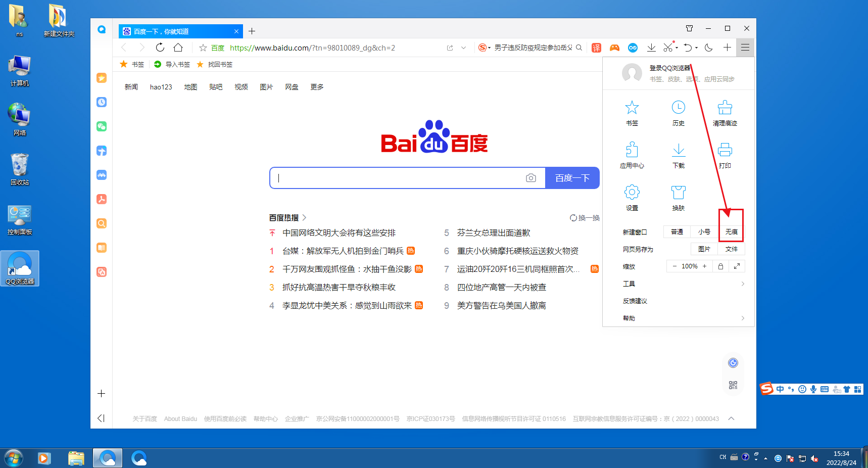
Task: Toggle bookmark star in address bar
Action: click(x=203, y=48)
